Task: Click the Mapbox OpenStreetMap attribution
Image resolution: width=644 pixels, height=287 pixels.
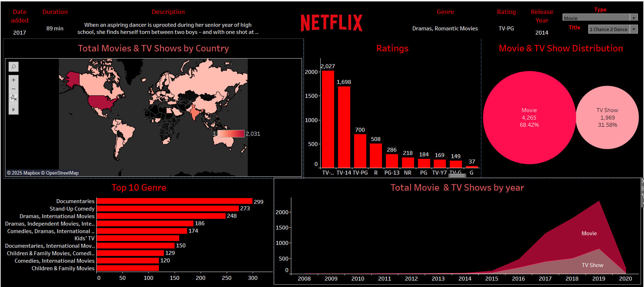Action: click(43, 173)
